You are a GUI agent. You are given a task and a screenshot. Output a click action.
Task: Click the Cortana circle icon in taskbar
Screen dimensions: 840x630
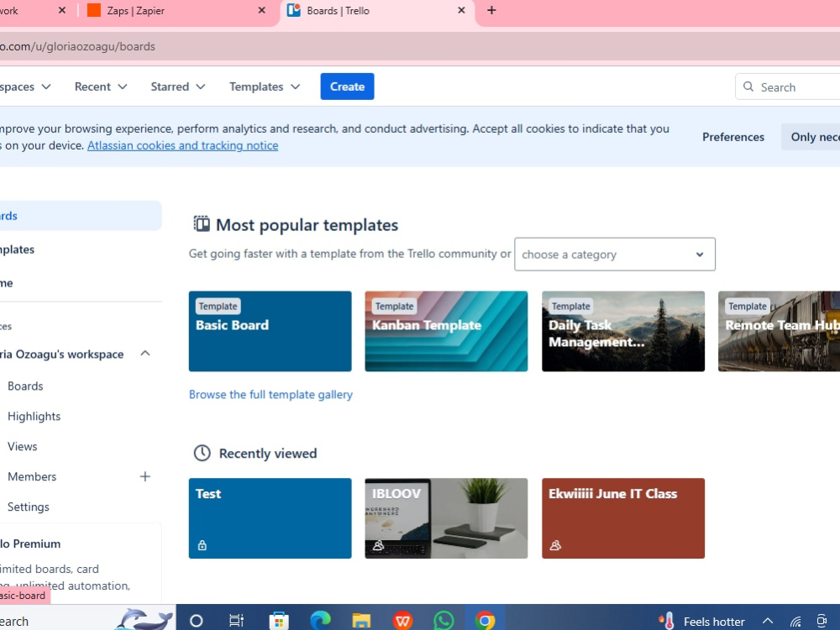coord(197,621)
